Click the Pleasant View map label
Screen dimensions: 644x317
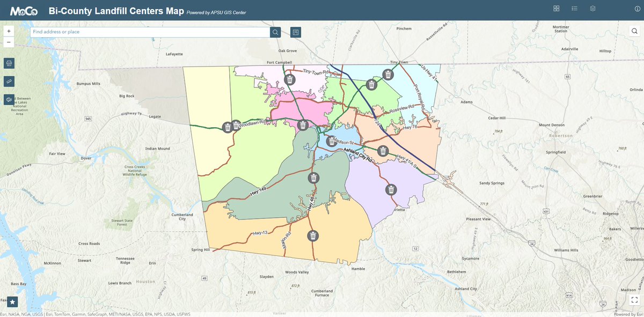coord(479,219)
